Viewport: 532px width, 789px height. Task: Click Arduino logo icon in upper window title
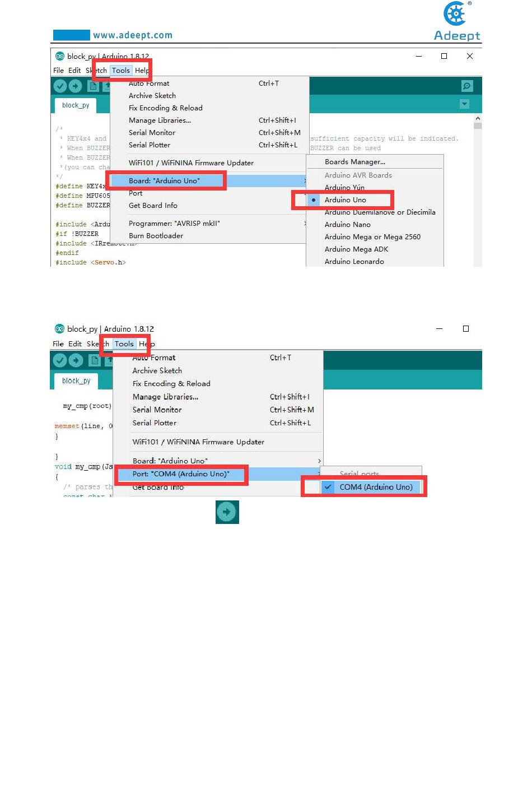pos(60,56)
